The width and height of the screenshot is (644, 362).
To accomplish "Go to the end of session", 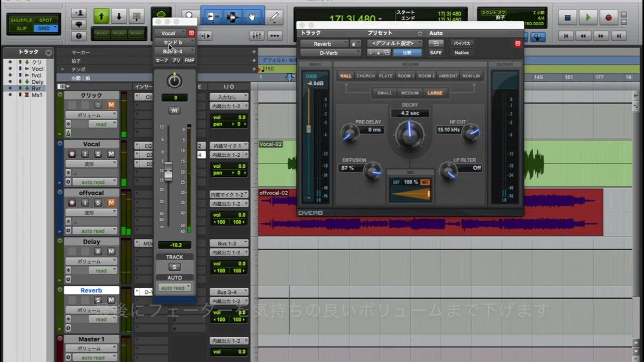I will 619,36.
